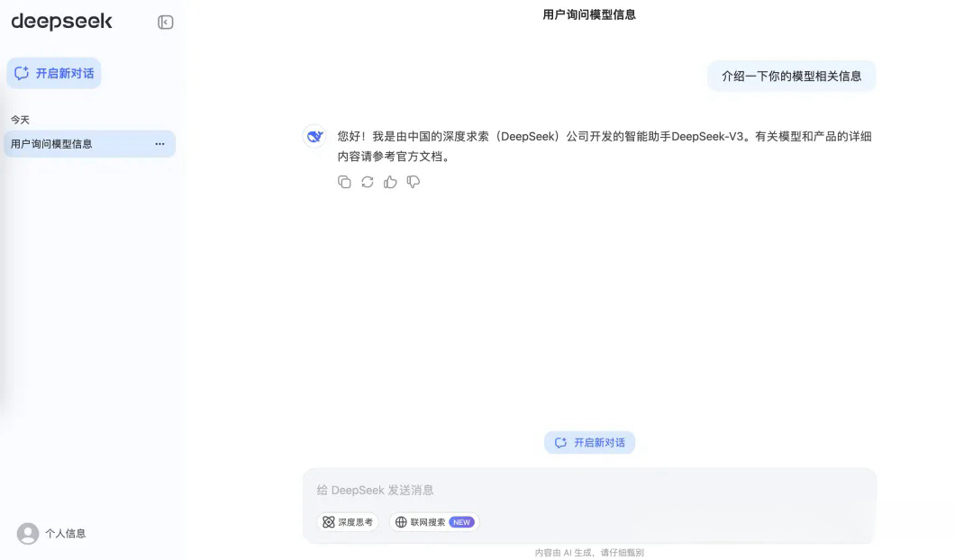This screenshot has height=560, width=973.
Task: Click the 内容由 AI 生成 disclaimer footer
Action: (589, 553)
